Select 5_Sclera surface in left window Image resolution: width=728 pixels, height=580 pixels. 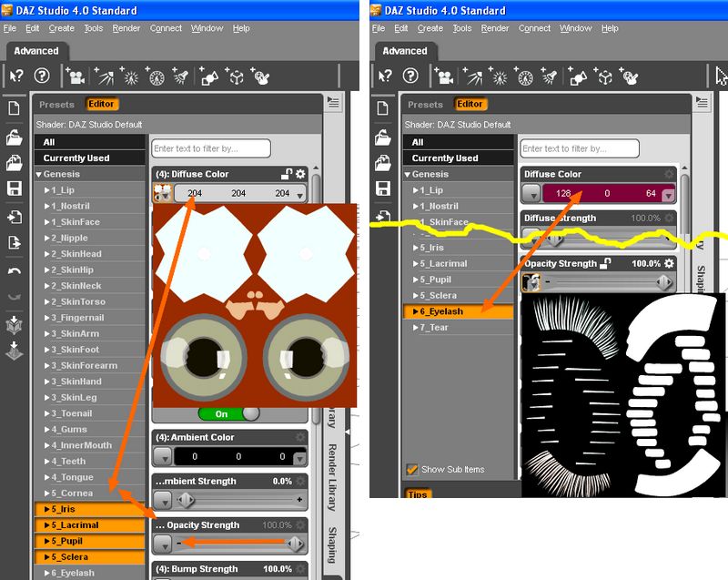(x=90, y=556)
